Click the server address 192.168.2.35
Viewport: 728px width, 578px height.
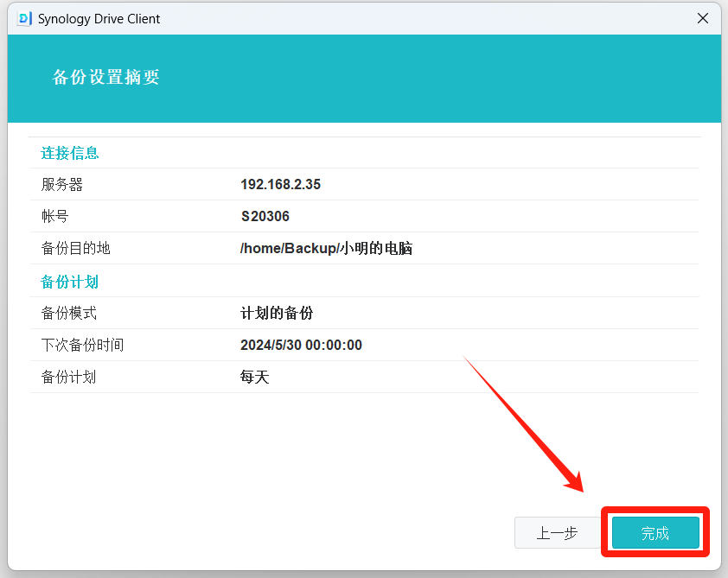coord(280,184)
